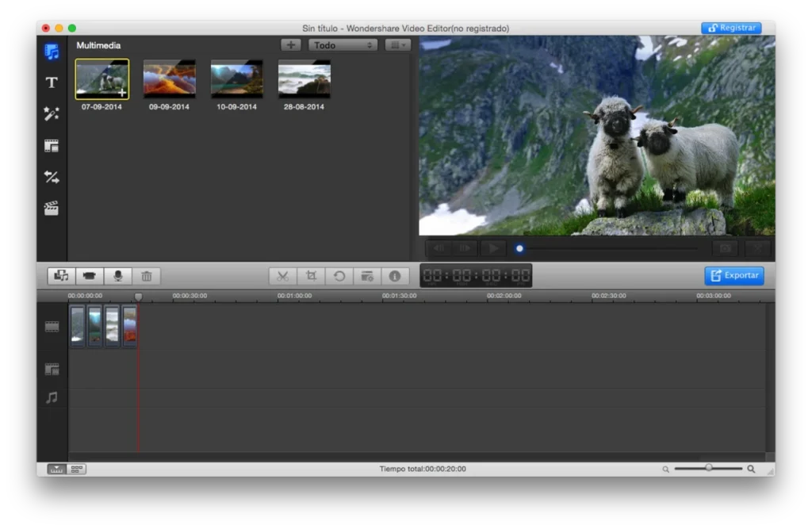This screenshot has height=529, width=812.
Task: Click the + button to add media
Action: point(290,44)
